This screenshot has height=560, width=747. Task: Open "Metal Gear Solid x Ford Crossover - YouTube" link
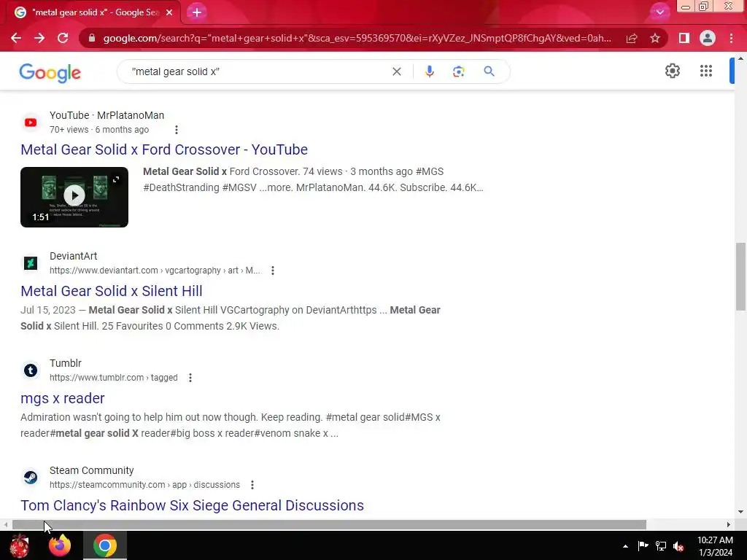pyautogui.click(x=164, y=149)
